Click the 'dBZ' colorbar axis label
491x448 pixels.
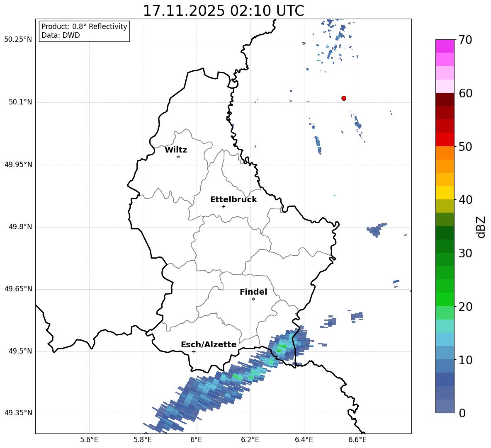click(x=481, y=227)
